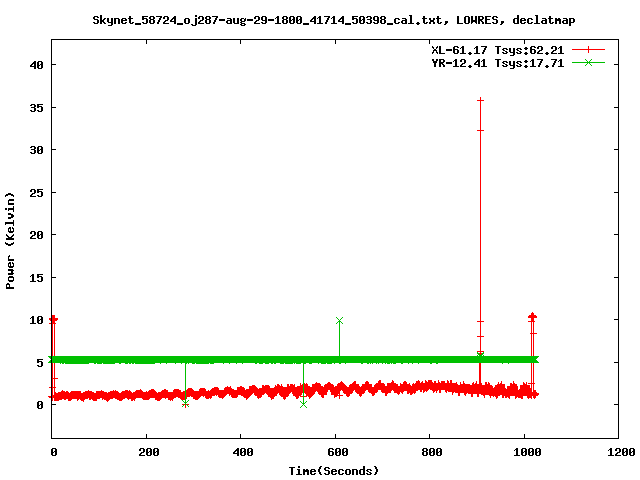
Task: Click the x-axis tick label 1000
Action: coord(527,452)
